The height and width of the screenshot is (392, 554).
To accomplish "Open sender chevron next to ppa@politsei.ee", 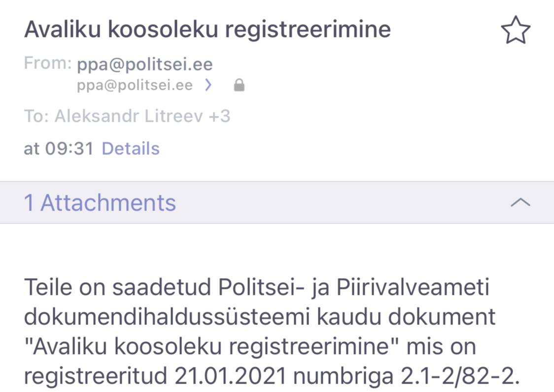I will point(208,85).
